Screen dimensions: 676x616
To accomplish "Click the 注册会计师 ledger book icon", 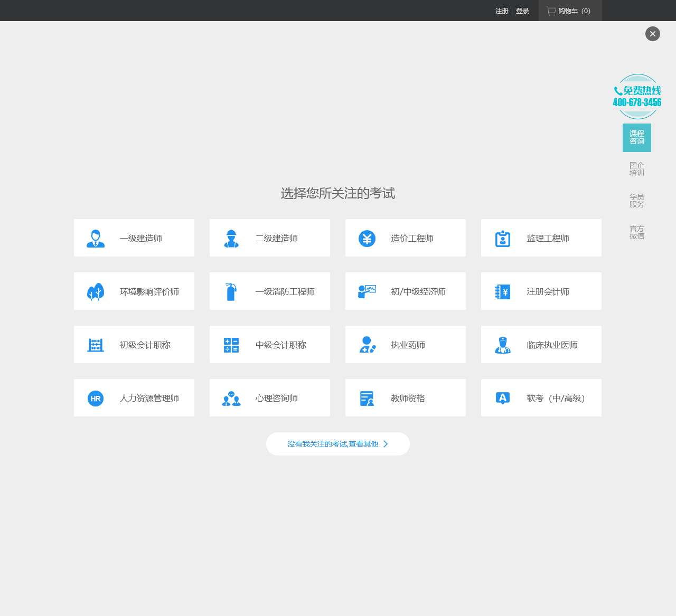I will tap(503, 292).
